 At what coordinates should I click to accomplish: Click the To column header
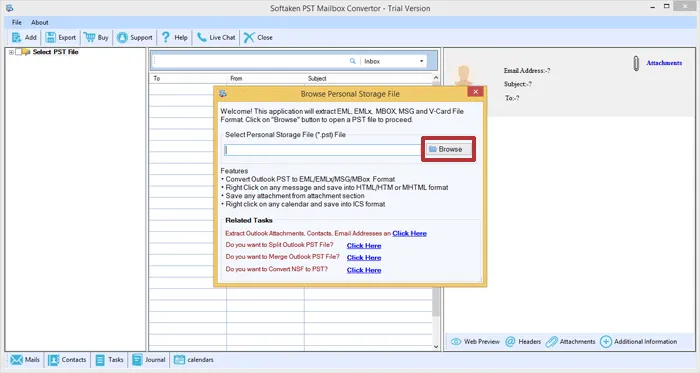click(188, 79)
